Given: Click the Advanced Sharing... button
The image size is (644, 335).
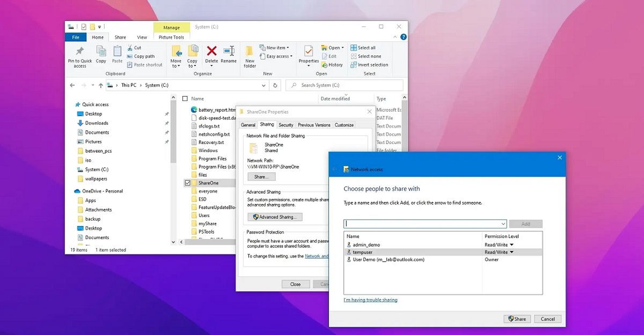Looking at the screenshot, I should [275, 217].
